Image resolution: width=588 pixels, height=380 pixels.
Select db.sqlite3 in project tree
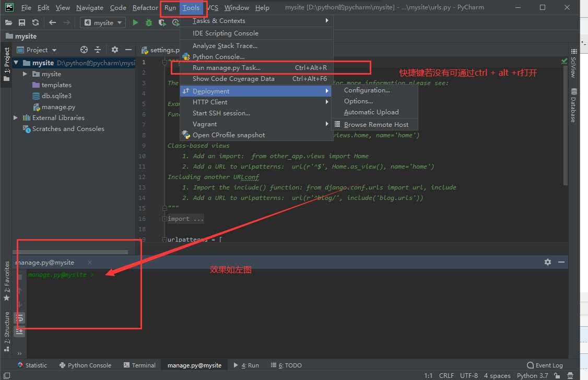point(56,96)
